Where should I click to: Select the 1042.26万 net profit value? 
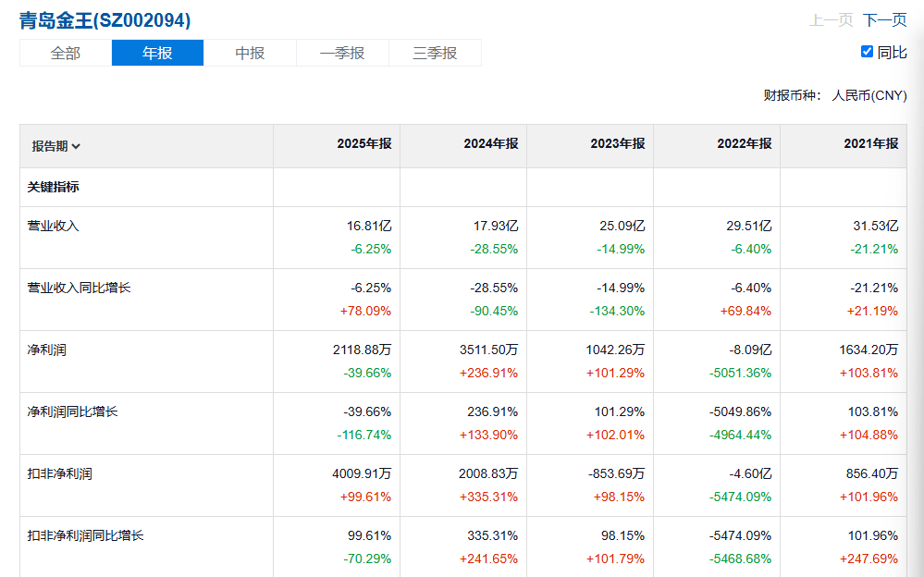point(615,350)
